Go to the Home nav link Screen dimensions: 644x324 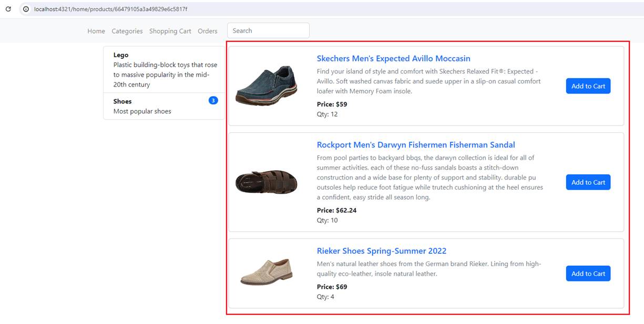tap(96, 31)
